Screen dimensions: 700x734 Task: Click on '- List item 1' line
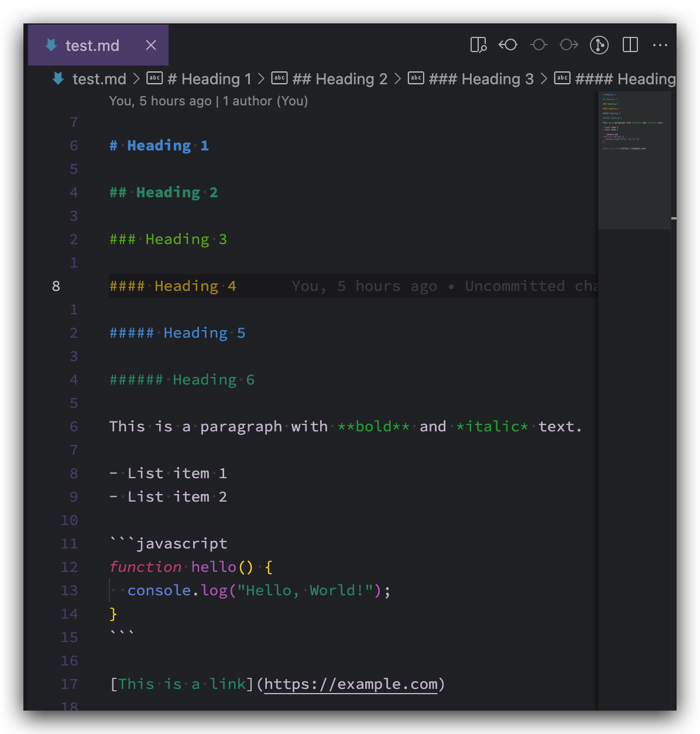168,474
